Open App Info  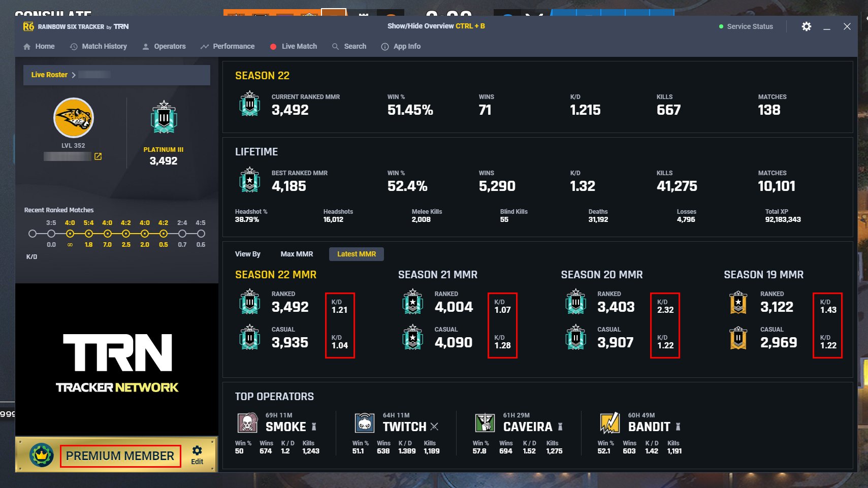pos(401,46)
